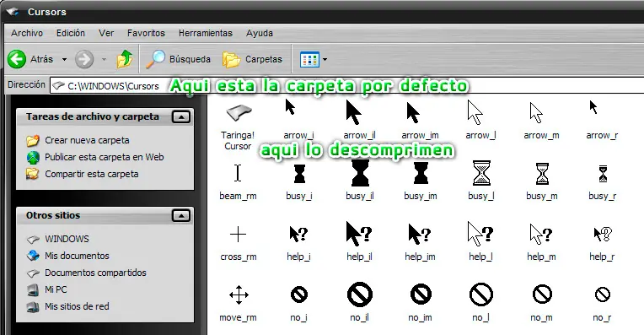Select the help_r cursor file
The width and height of the screenshot is (644, 335).
602,243
